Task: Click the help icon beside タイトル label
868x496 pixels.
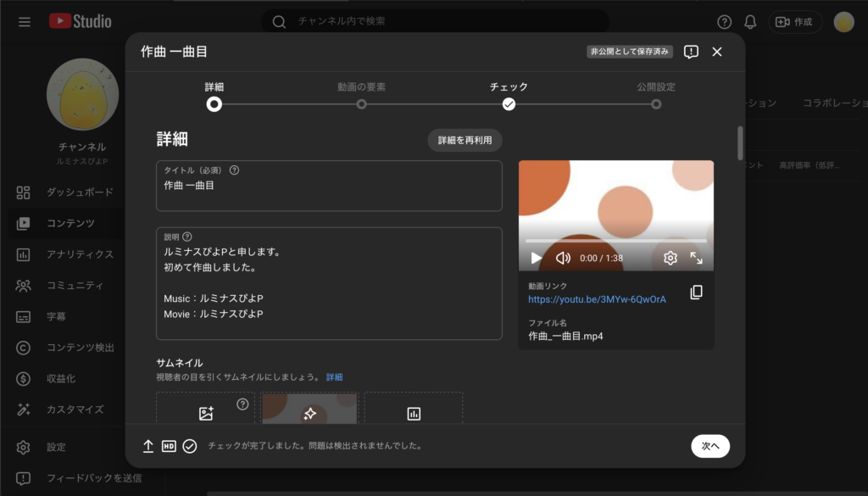Action: pos(234,170)
